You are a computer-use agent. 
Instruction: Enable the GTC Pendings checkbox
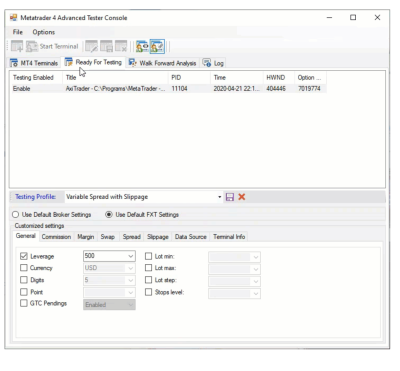[x=24, y=303]
